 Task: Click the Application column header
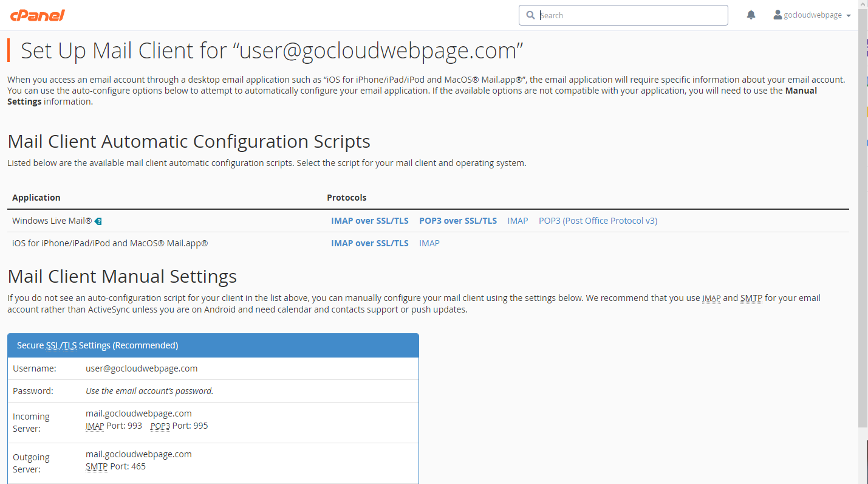click(x=36, y=198)
